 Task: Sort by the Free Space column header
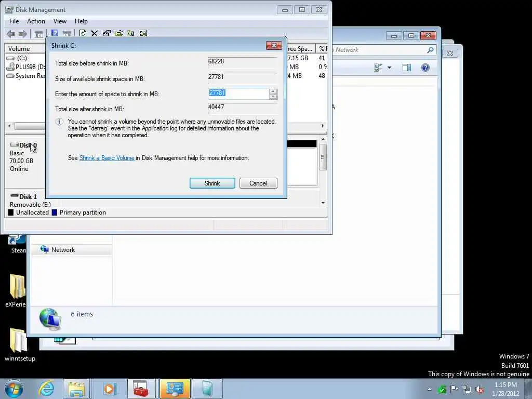click(301, 48)
